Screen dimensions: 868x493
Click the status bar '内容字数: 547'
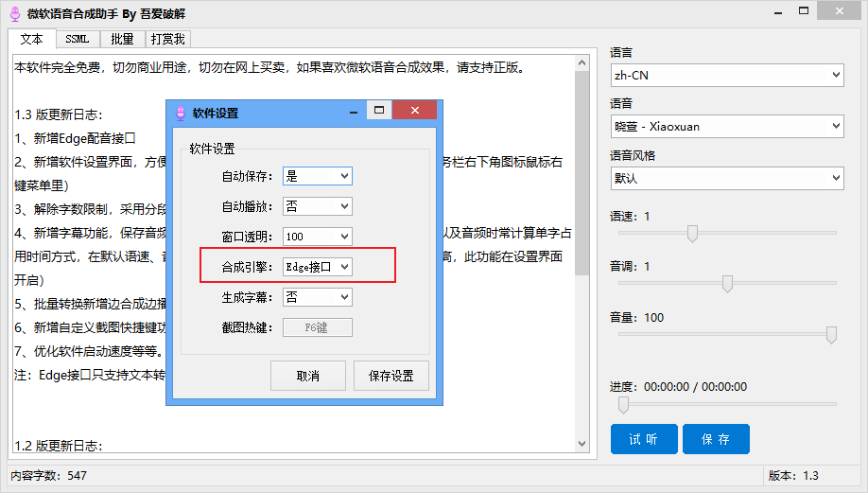click(x=49, y=476)
